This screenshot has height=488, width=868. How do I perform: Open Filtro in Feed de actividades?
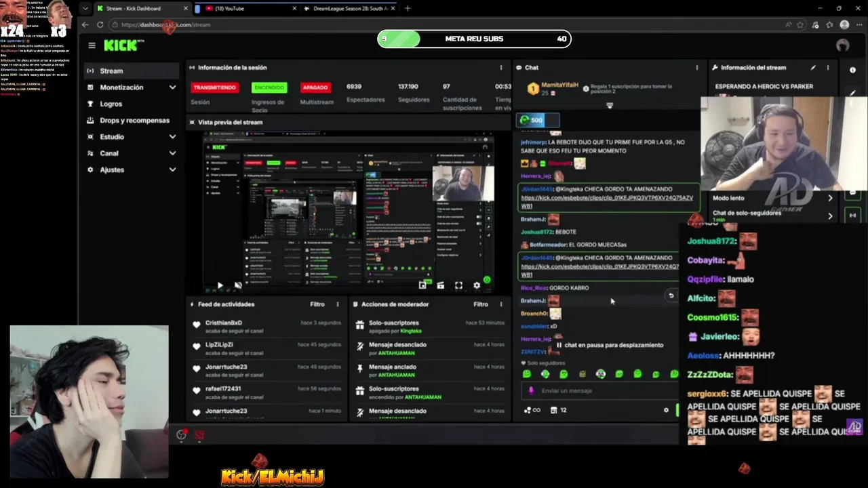[x=317, y=304]
